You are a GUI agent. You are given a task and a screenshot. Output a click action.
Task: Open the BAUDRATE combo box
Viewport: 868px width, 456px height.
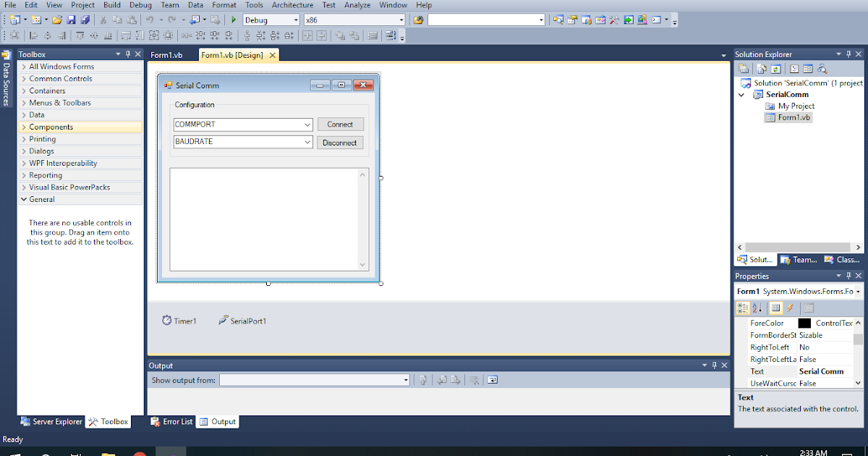307,142
